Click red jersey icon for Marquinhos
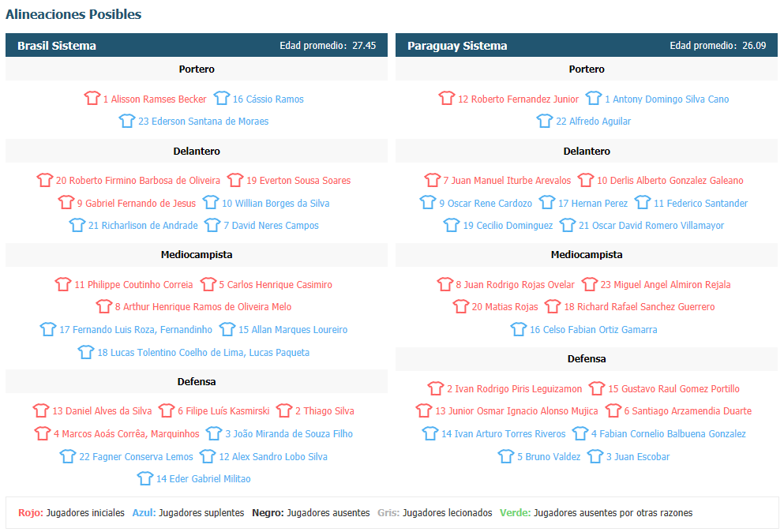The height and width of the screenshot is (532, 784). tap(43, 433)
